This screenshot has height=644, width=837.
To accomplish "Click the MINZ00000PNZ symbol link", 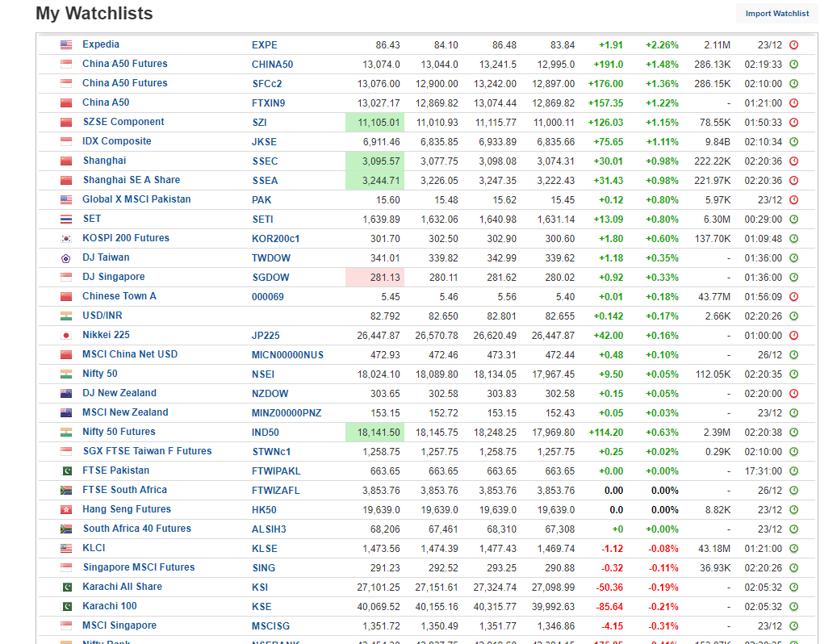I will [286, 413].
